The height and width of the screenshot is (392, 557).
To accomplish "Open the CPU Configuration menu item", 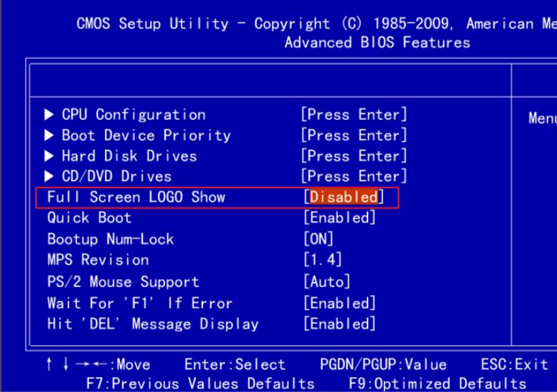I will point(133,115).
